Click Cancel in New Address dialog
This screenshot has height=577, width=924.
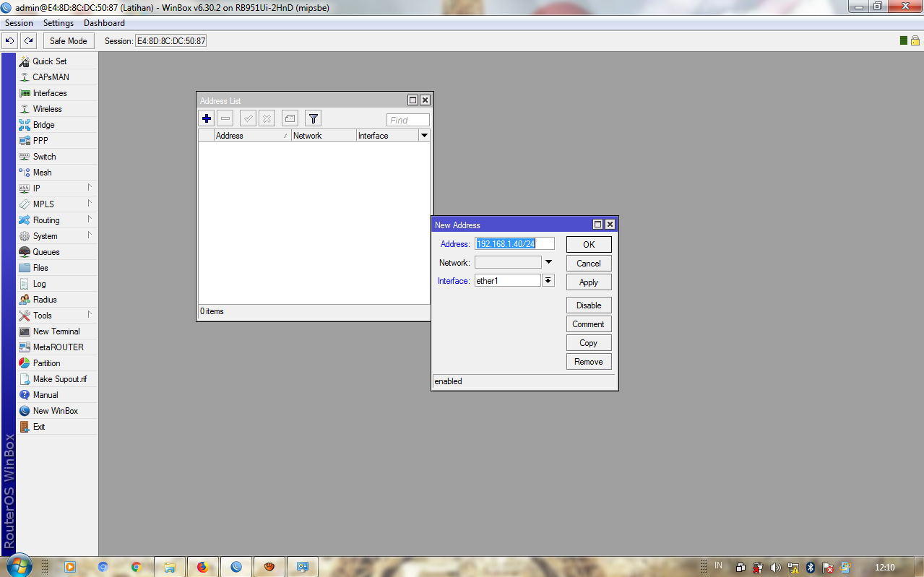tap(589, 264)
